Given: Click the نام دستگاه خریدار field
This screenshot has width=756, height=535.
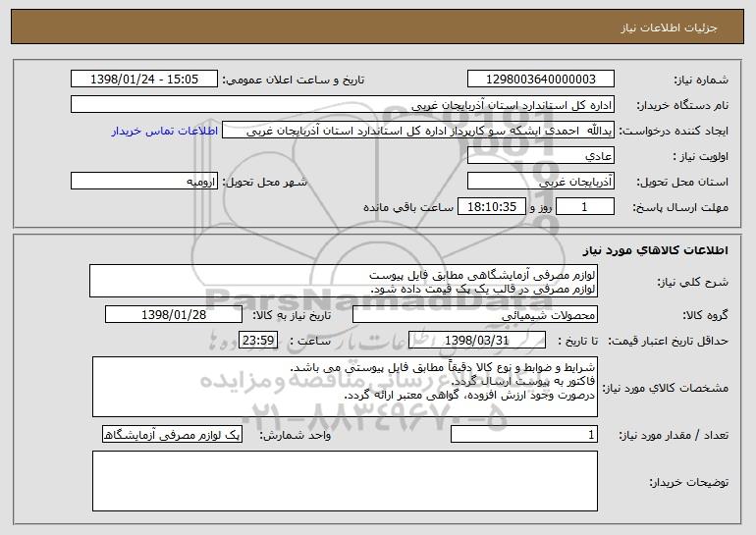Looking at the screenshot, I should (x=343, y=104).
